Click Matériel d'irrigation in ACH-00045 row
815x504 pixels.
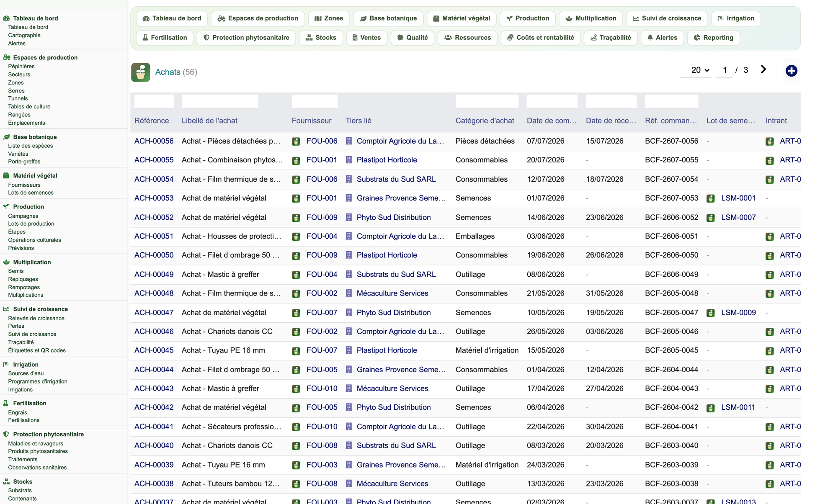point(487,350)
